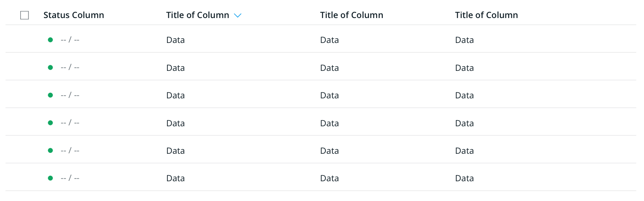644x201 pixels.
Task: Click the green status dot in the fourth row
Action: pos(50,123)
